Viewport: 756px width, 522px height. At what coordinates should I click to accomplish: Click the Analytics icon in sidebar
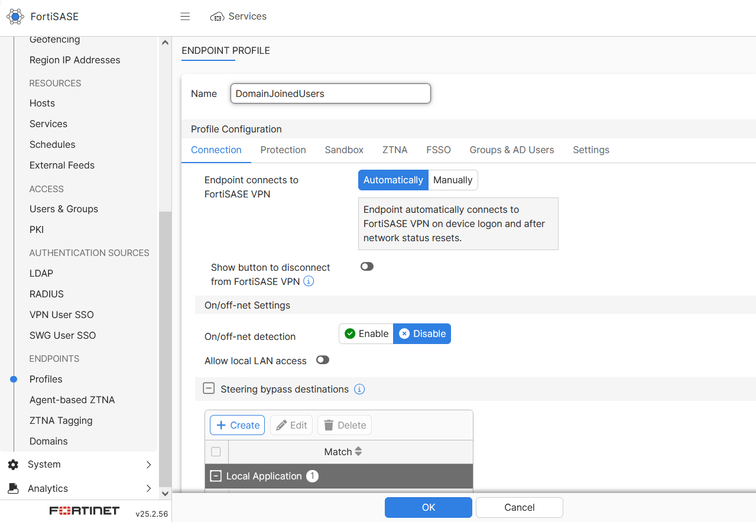13,489
